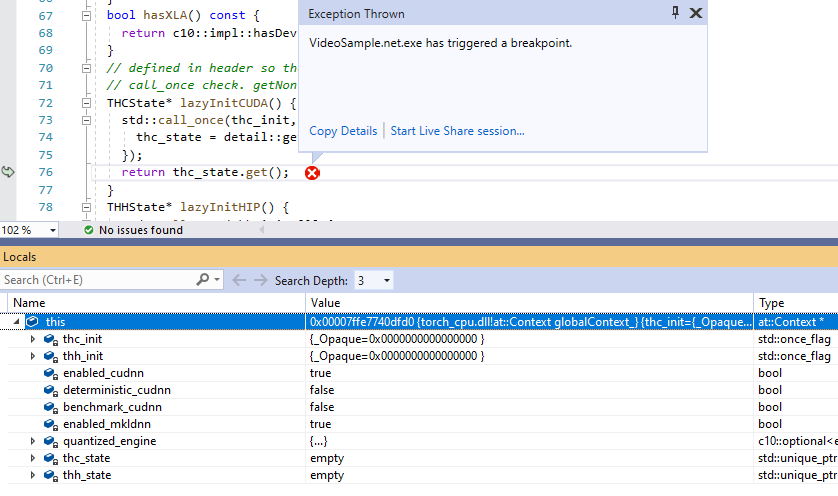Collapse lazyInitHIP function at line 78
Viewport: 838px width, 496px height.
[x=86, y=207]
